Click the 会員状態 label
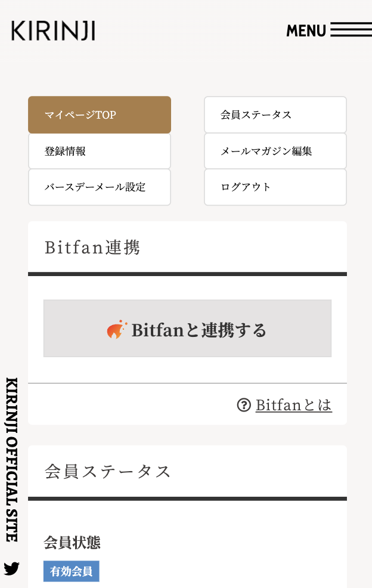 (x=72, y=543)
